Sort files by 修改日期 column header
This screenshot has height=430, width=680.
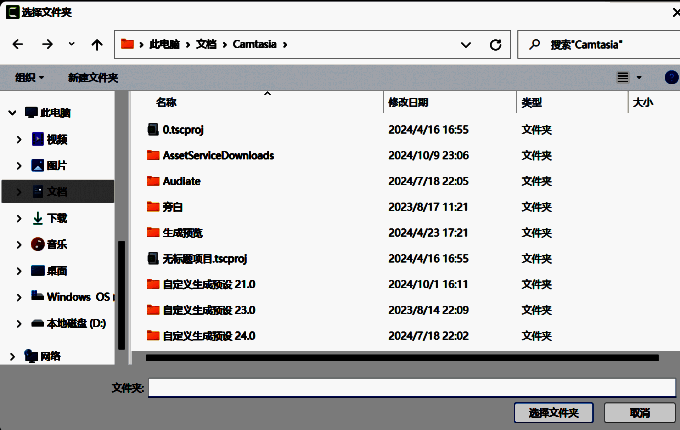pyautogui.click(x=408, y=102)
